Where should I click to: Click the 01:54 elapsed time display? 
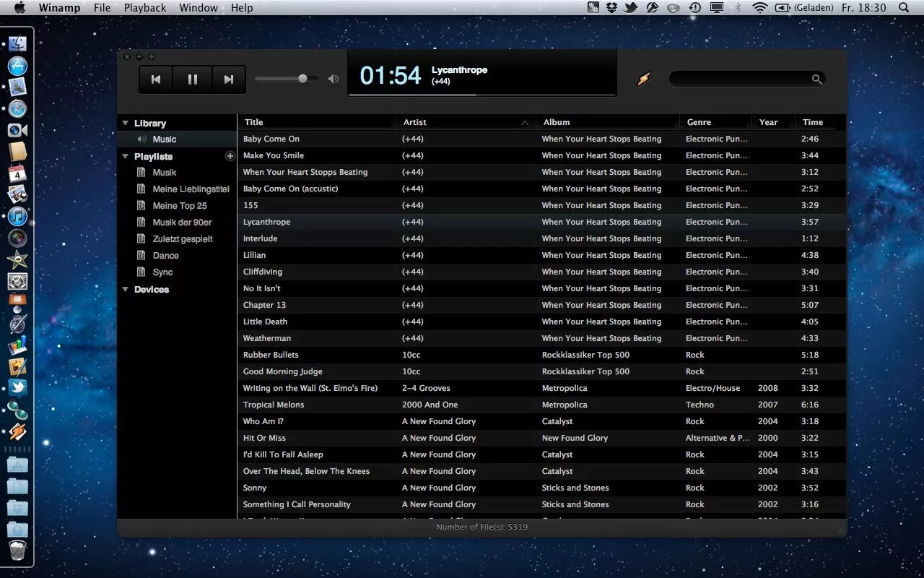(x=390, y=75)
